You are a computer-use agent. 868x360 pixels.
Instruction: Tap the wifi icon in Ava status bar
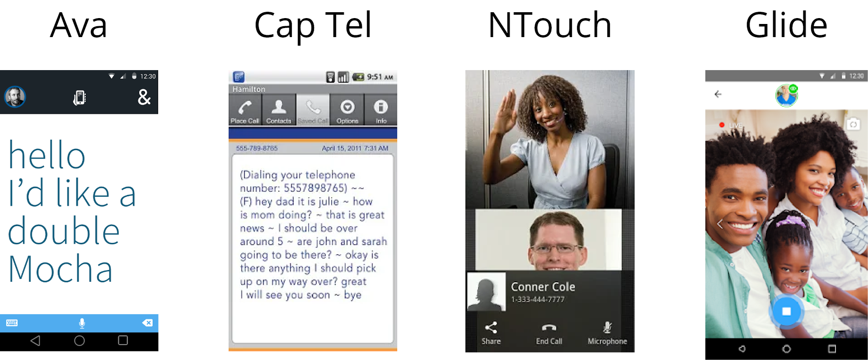tap(111, 76)
